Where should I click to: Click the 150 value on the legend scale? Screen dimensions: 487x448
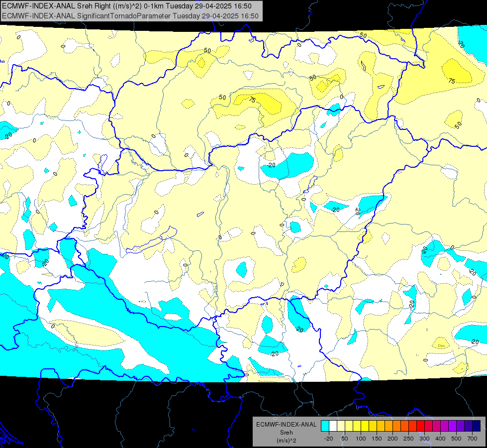click(x=377, y=439)
